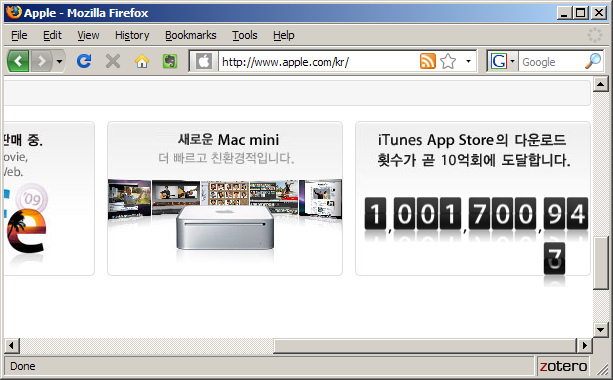Click the Mac mini computer image

point(225,228)
